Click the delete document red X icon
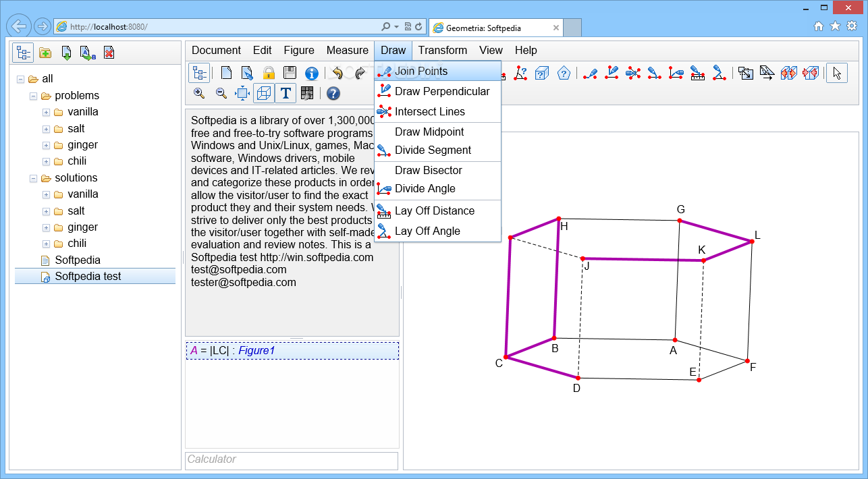 coord(109,53)
